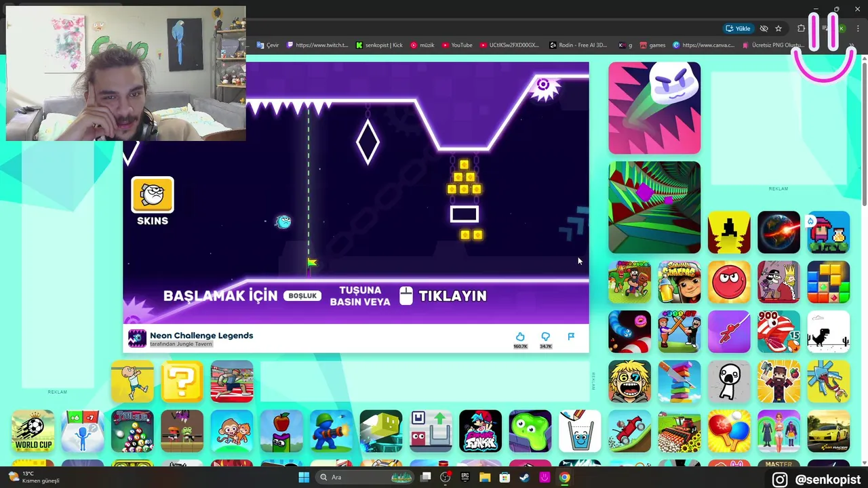Open the colorful tunnel game thumbnail

point(654,207)
